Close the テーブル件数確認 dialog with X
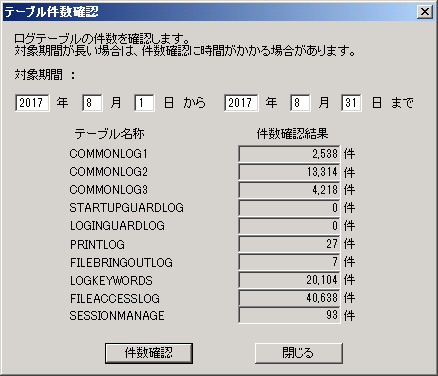This screenshot has height=376, width=438. tap(425, 12)
